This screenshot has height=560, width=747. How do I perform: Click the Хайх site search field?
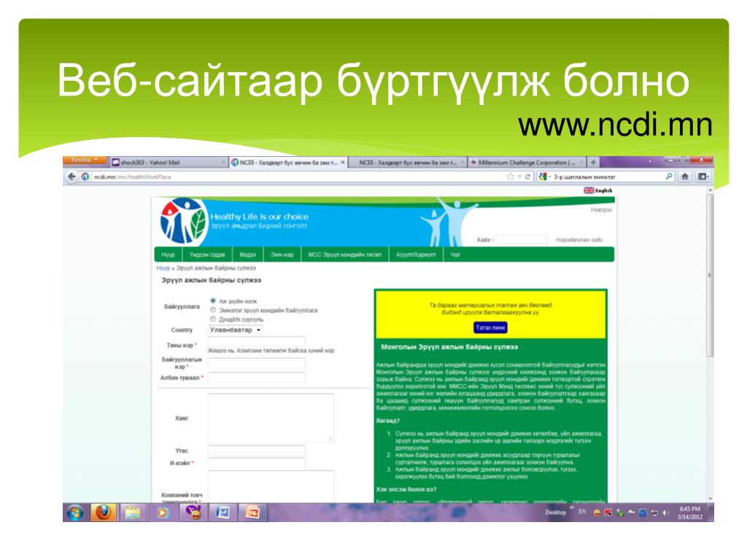coord(522,239)
